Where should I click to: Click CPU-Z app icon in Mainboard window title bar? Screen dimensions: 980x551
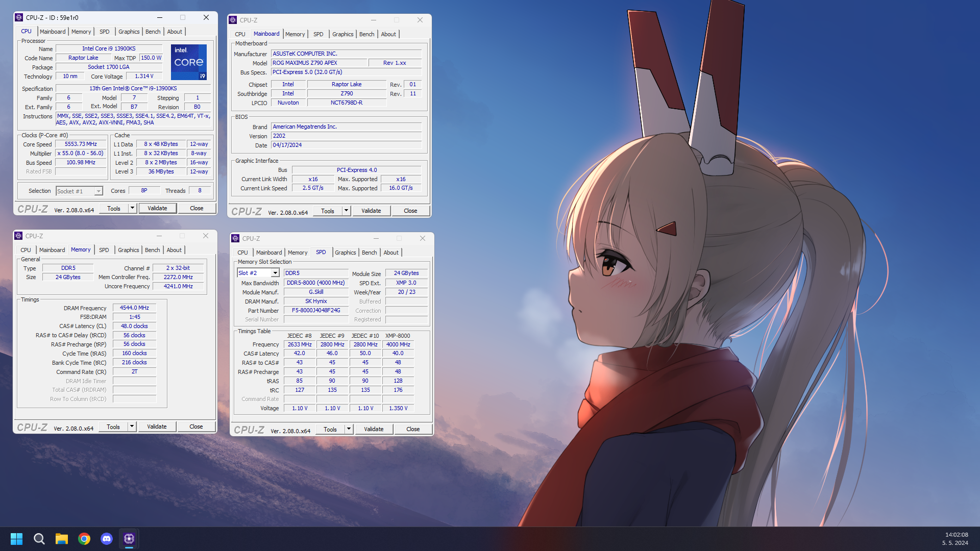pyautogui.click(x=233, y=20)
